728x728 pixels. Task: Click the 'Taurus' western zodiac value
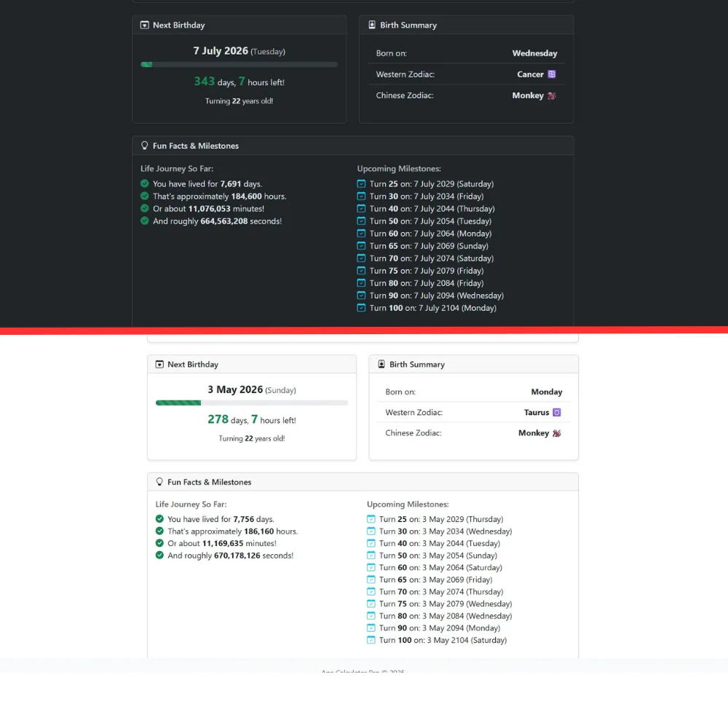[537, 412]
